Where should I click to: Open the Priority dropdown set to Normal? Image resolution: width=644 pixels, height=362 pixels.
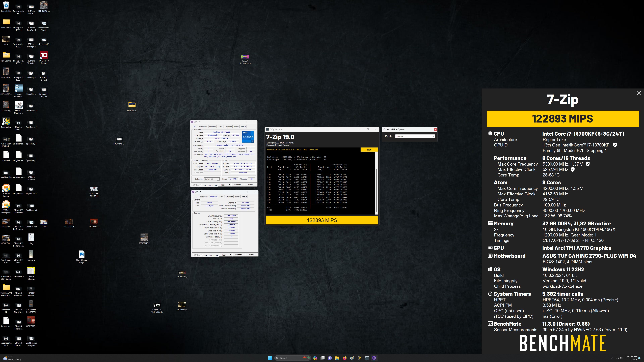coord(415,136)
